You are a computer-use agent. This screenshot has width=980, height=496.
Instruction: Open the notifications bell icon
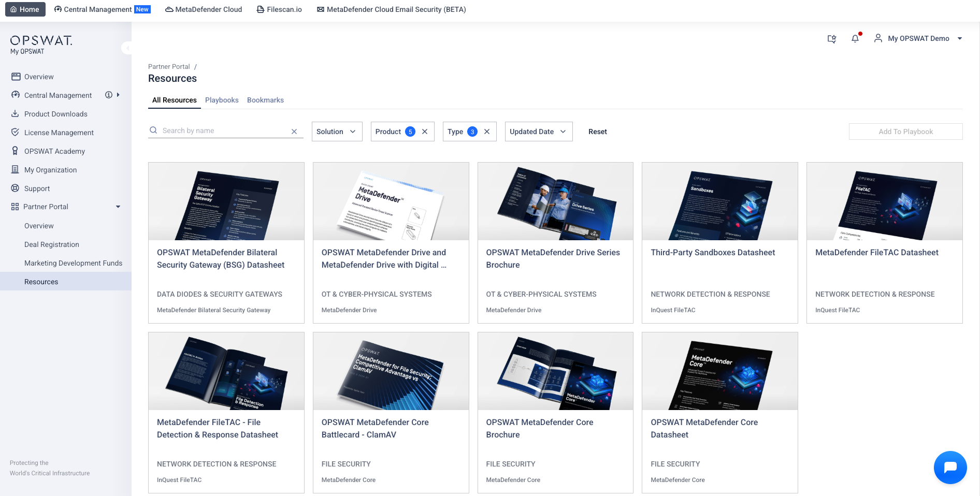(x=855, y=39)
